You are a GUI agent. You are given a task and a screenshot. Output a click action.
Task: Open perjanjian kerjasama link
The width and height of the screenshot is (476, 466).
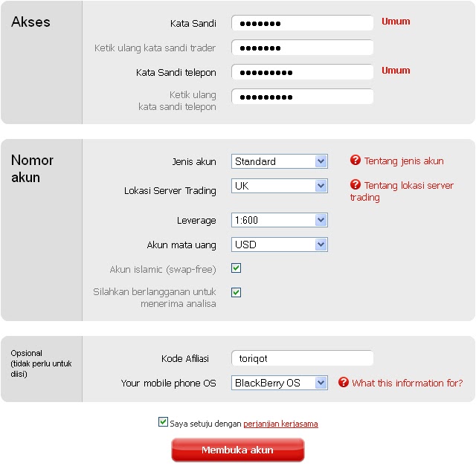tap(281, 424)
